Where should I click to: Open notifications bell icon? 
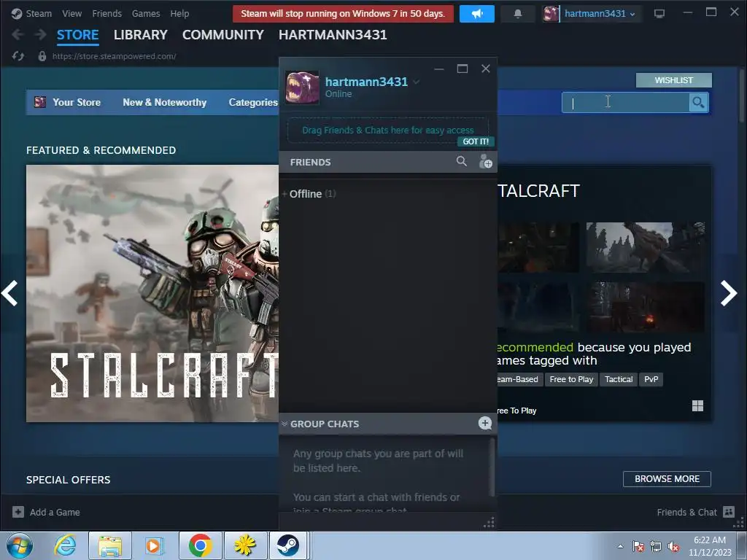pyautogui.click(x=518, y=14)
